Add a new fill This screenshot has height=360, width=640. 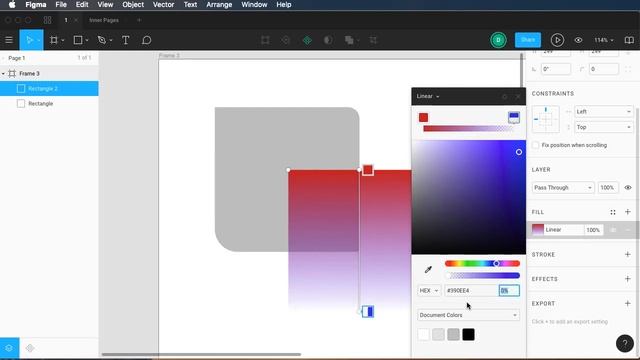[x=628, y=212]
